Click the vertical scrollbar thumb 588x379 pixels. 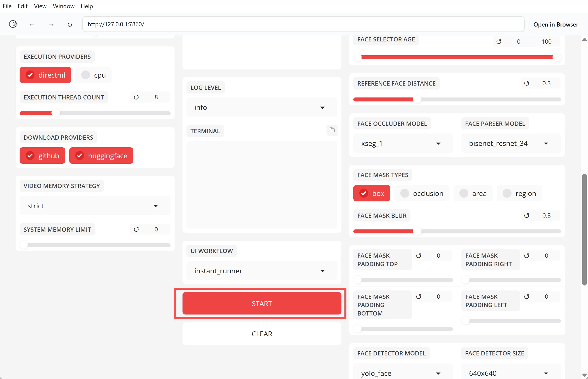[585, 229]
